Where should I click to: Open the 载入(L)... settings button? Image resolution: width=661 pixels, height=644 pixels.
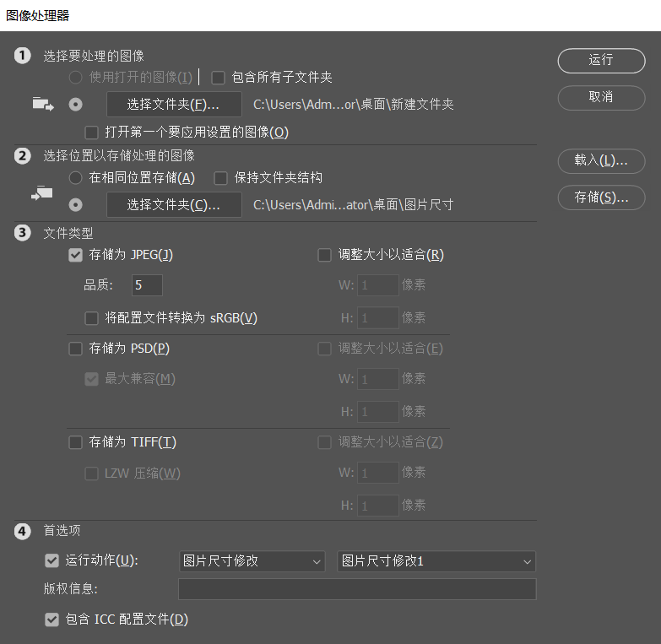(601, 160)
